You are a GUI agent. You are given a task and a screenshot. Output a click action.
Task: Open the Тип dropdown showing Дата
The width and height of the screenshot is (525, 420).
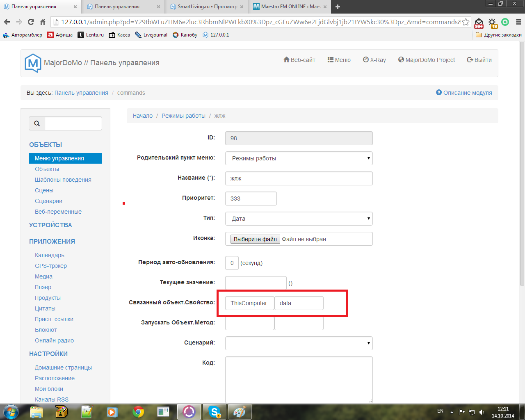coord(299,219)
